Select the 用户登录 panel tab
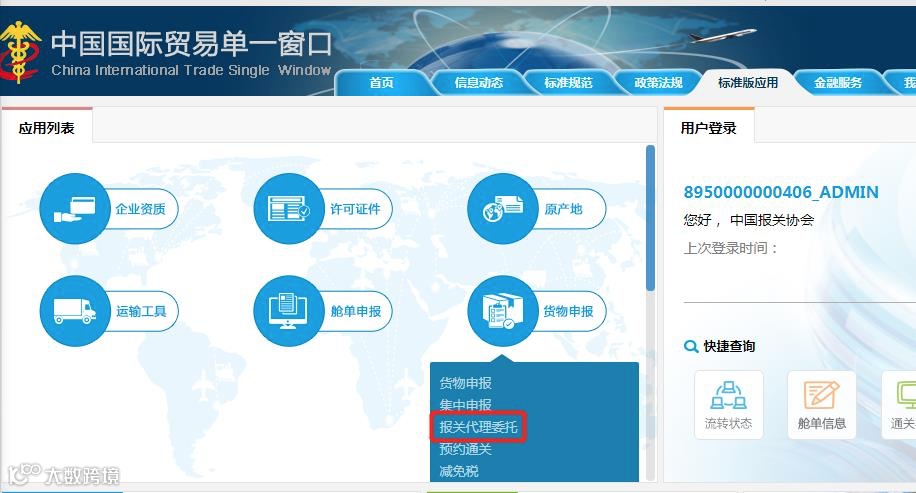The width and height of the screenshot is (916, 493). point(709,128)
